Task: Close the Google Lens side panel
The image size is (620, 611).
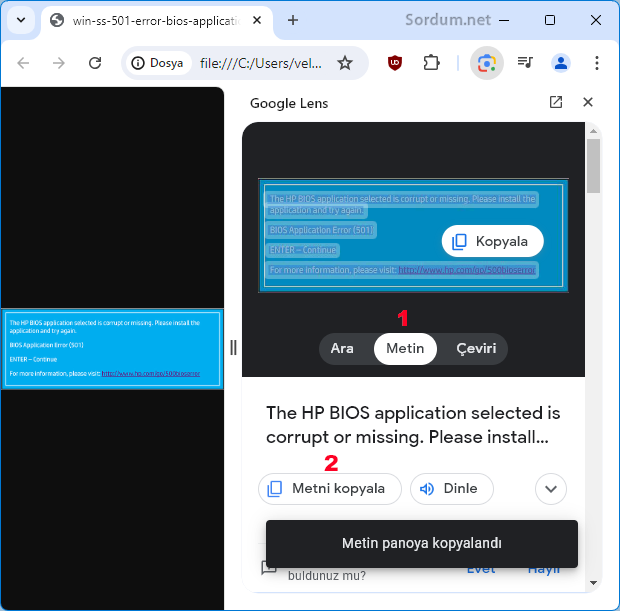Action: point(588,102)
